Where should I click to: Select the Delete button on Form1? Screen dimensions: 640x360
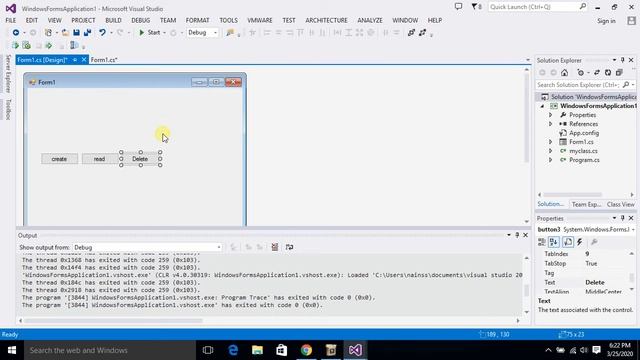coord(140,159)
